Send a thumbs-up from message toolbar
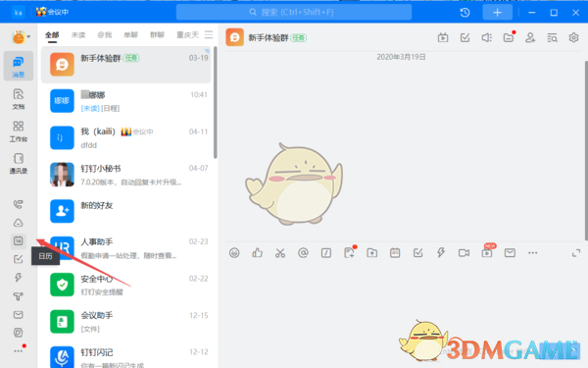 pyautogui.click(x=257, y=253)
